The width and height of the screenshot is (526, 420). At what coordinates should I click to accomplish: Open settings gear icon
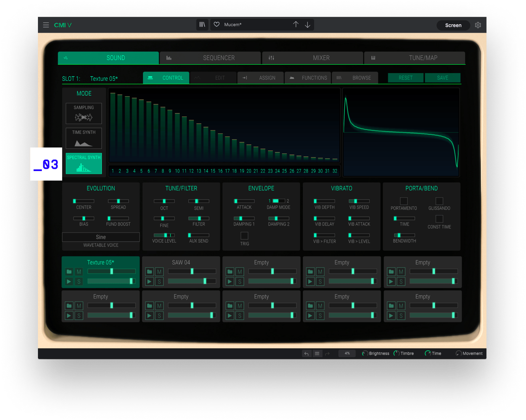pos(478,25)
